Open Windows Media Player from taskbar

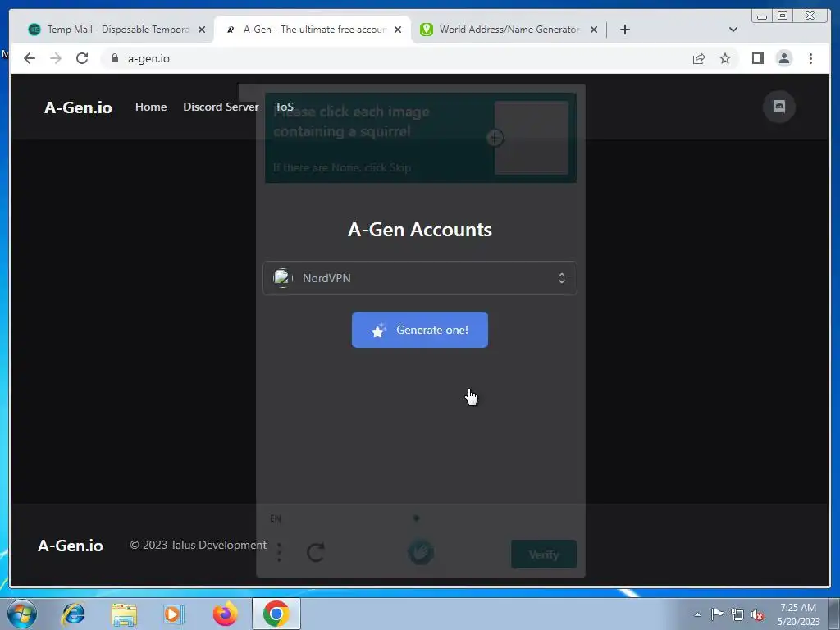(173, 614)
